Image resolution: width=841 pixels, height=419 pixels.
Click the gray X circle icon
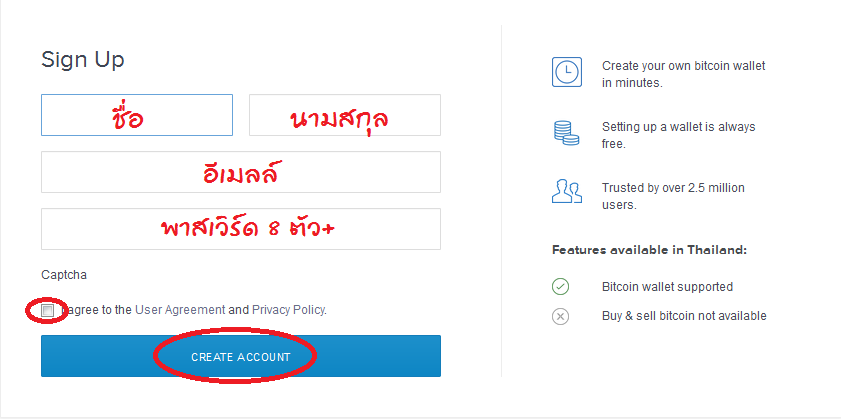click(x=560, y=317)
